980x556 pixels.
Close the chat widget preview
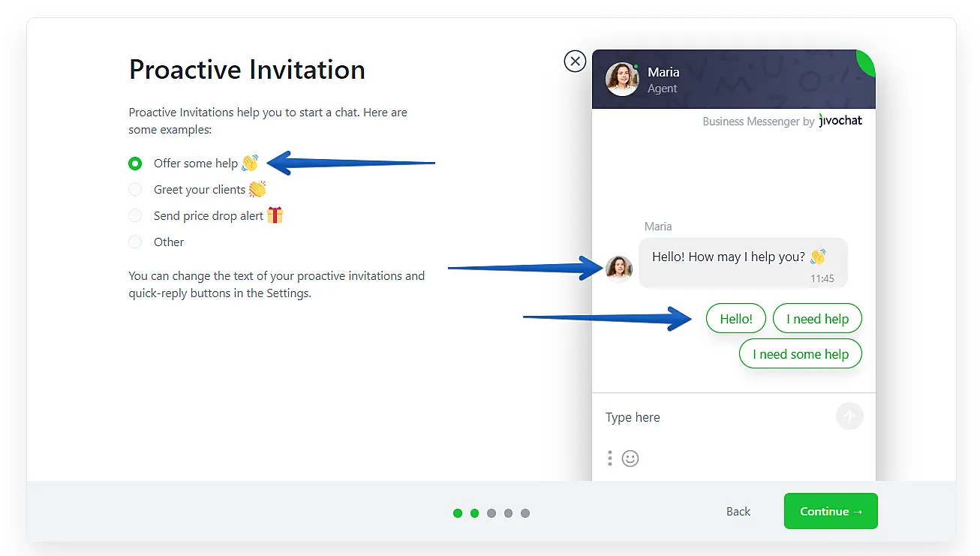pos(575,61)
